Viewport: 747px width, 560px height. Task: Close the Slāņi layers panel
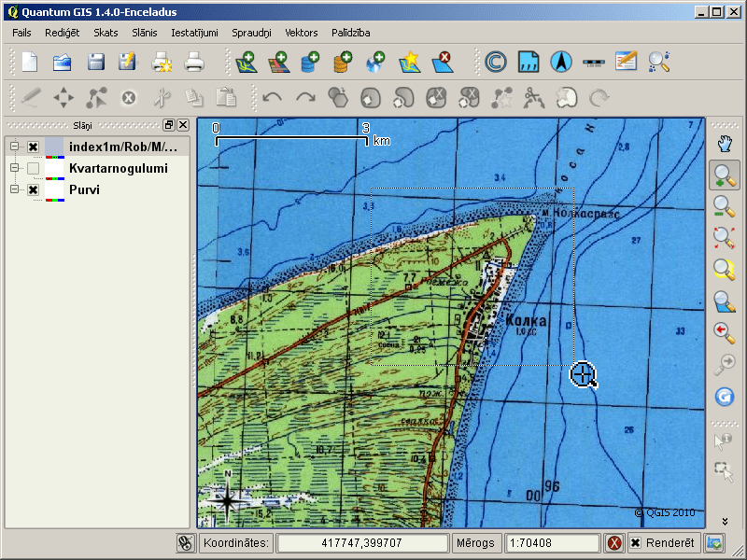click(183, 125)
